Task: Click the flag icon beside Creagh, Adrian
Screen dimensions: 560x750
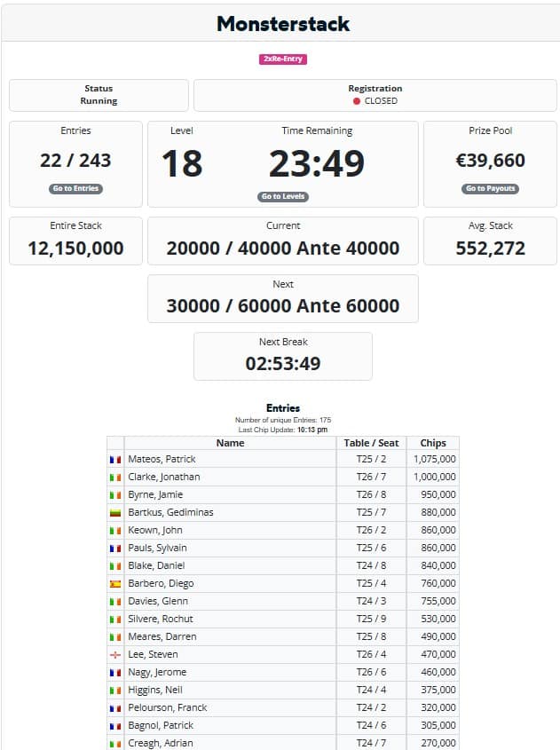Action: [114, 744]
